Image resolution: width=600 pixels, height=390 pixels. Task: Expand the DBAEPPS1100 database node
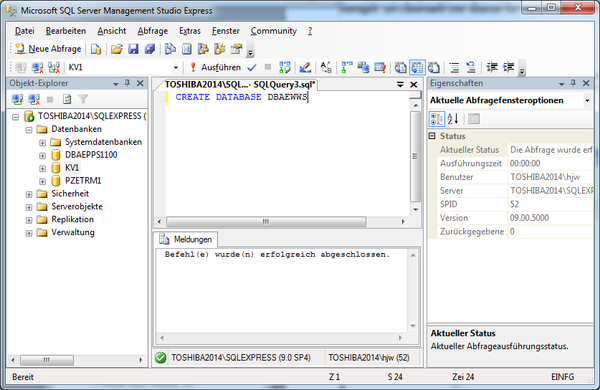coord(42,155)
